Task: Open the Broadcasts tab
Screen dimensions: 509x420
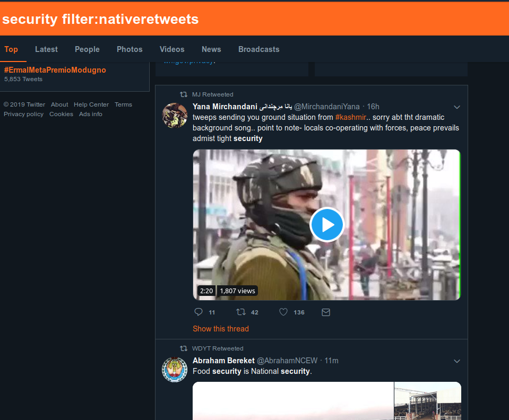Action: 258,49
